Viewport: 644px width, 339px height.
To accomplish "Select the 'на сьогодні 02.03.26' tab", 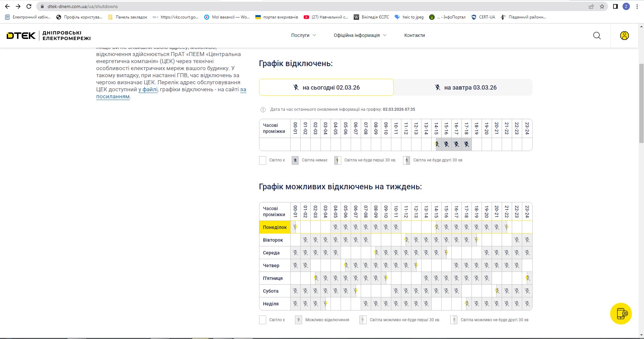I will (326, 88).
